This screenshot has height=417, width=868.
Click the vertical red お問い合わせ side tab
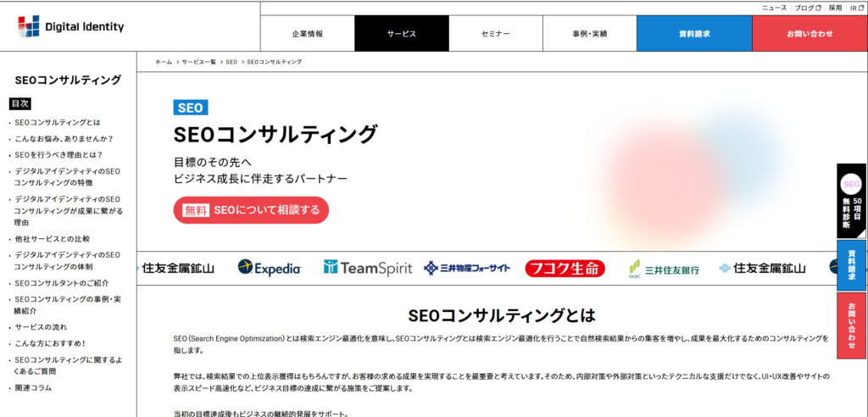pyautogui.click(x=851, y=325)
